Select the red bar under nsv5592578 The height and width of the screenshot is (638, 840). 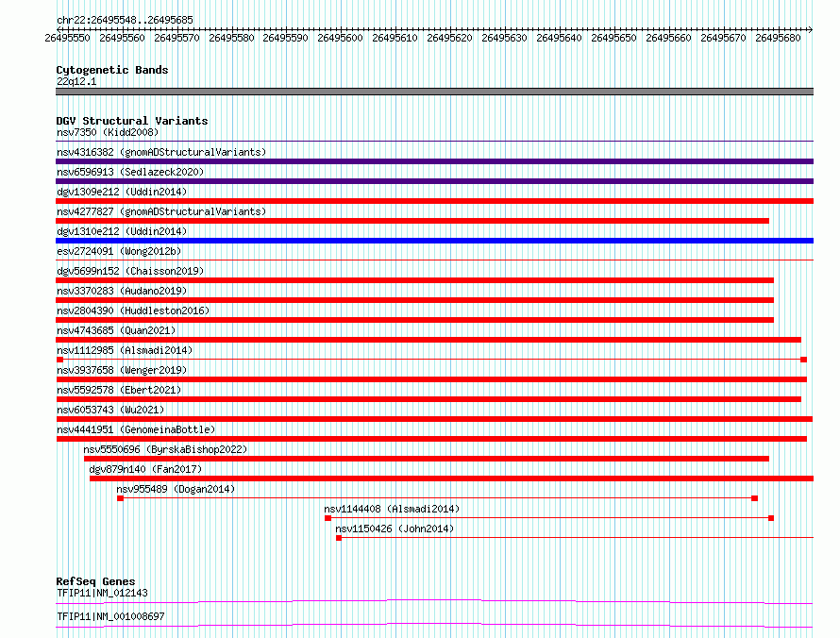coord(428,399)
